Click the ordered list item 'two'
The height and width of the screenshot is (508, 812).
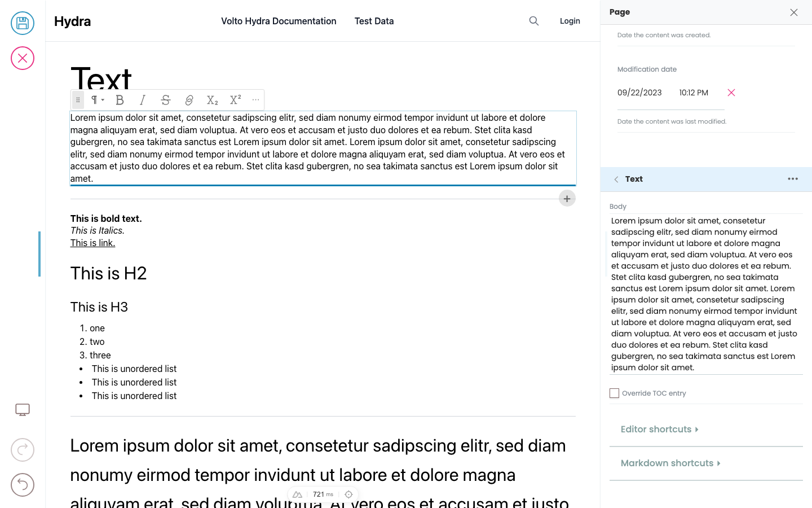click(97, 342)
